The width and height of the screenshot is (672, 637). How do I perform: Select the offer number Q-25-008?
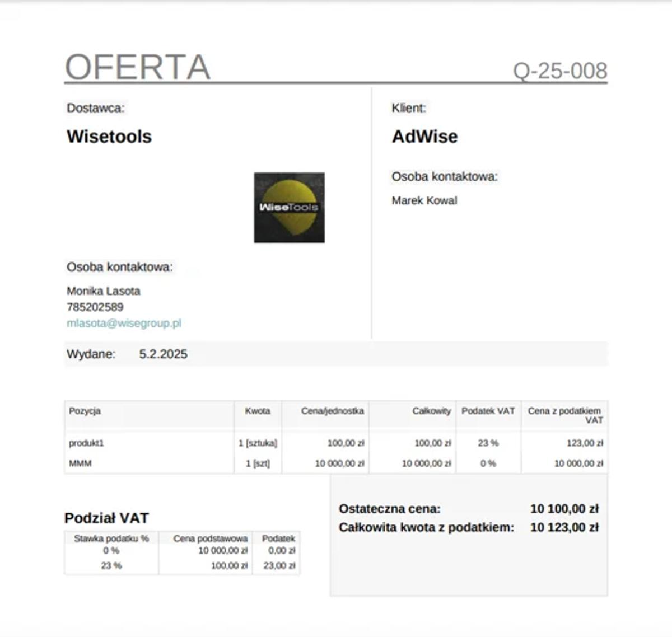(x=560, y=71)
